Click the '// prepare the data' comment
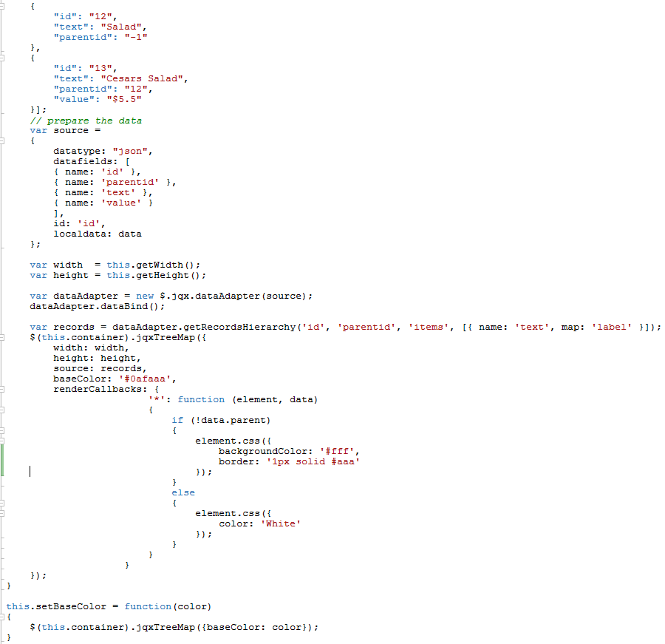665x644 pixels. (86, 120)
